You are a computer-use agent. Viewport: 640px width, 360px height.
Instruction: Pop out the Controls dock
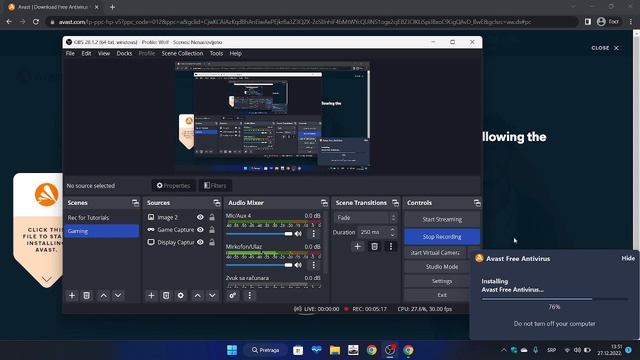pyautogui.click(x=477, y=203)
